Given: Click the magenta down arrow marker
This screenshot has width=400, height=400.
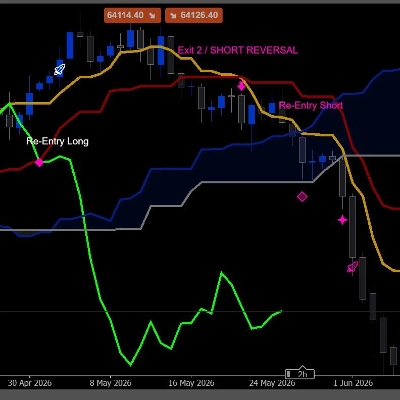Looking at the screenshot, I should (x=241, y=86).
